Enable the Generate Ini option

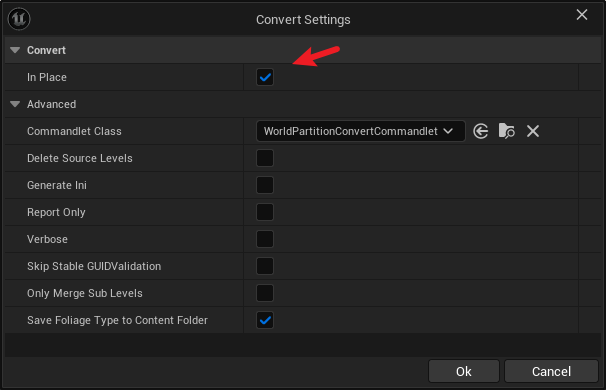[265, 185]
